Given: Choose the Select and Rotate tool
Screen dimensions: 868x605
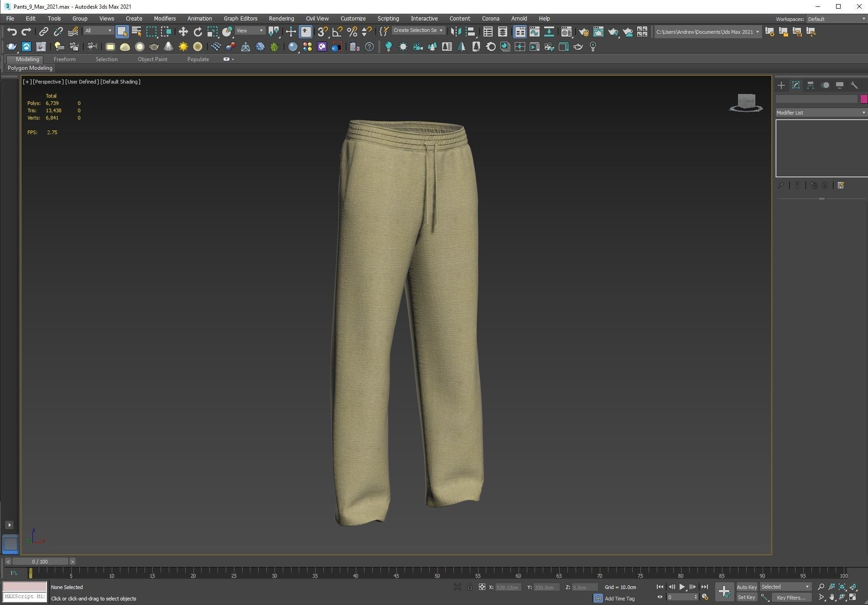Looking at the screenshot, I should coord(198,31).
